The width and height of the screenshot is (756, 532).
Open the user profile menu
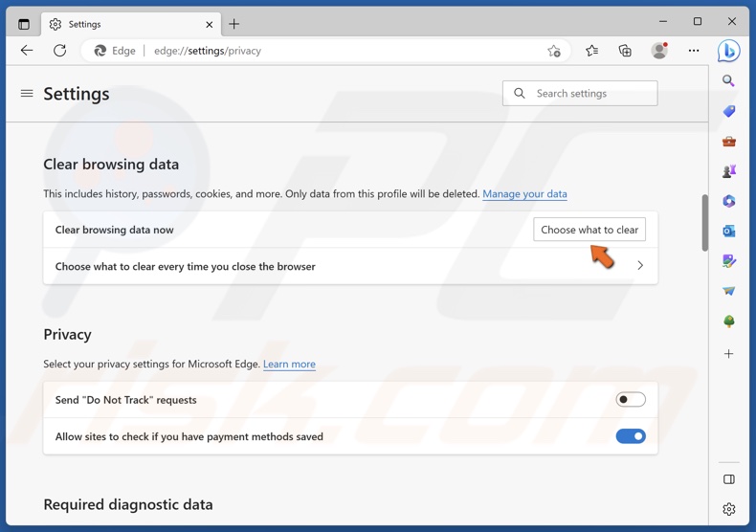click(x=659, y=50)
